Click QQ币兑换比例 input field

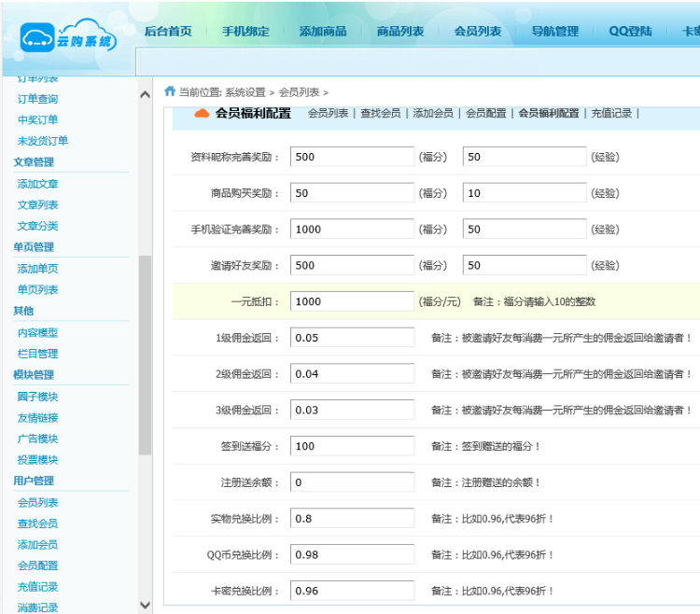coord(352,554)
